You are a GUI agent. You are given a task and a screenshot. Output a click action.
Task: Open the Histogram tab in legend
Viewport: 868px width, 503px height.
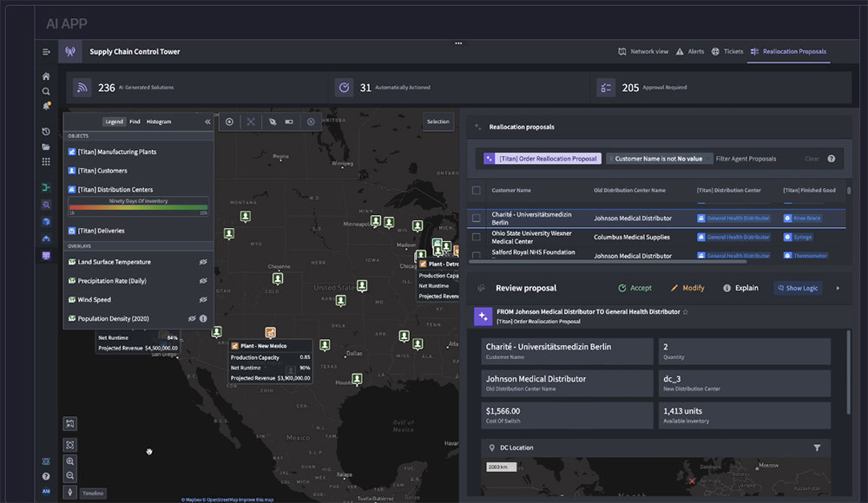(159, 121)
